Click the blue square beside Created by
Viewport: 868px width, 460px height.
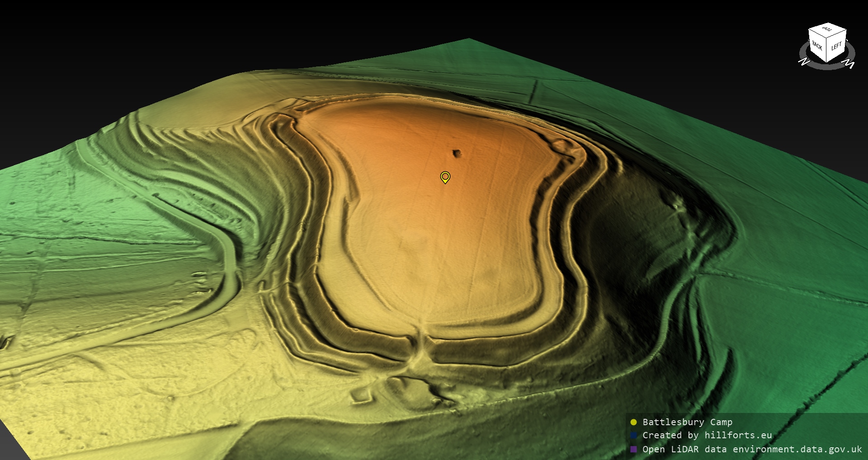(x=633, y=436)
